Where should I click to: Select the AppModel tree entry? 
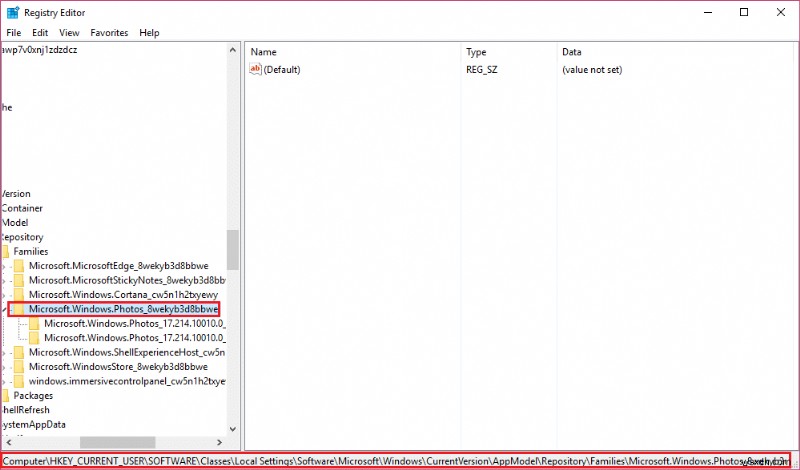click(x=15, y=222)
